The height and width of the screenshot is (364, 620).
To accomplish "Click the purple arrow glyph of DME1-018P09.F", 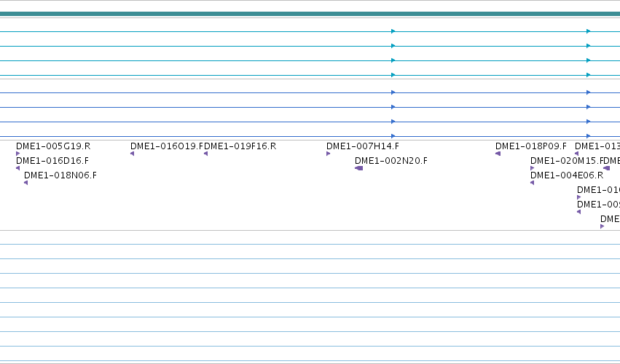I will tap(498, 154).
